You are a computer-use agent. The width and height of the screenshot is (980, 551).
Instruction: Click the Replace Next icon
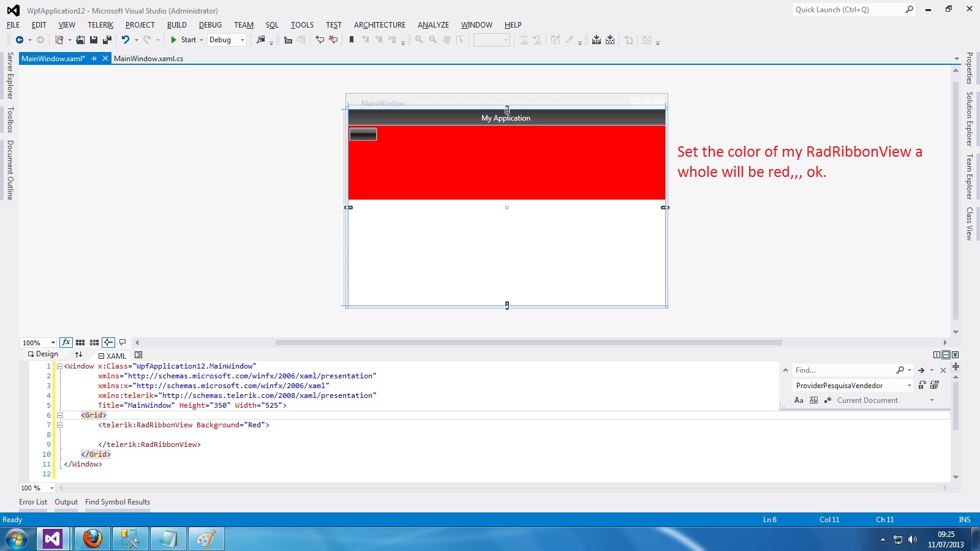pyautogui.click(x=922, y=385)
